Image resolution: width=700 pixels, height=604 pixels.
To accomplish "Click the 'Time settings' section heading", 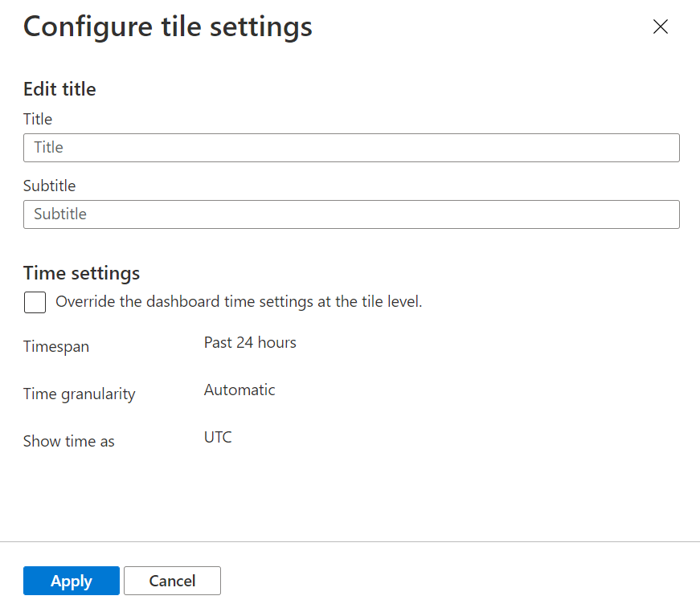I will point(81,273).
